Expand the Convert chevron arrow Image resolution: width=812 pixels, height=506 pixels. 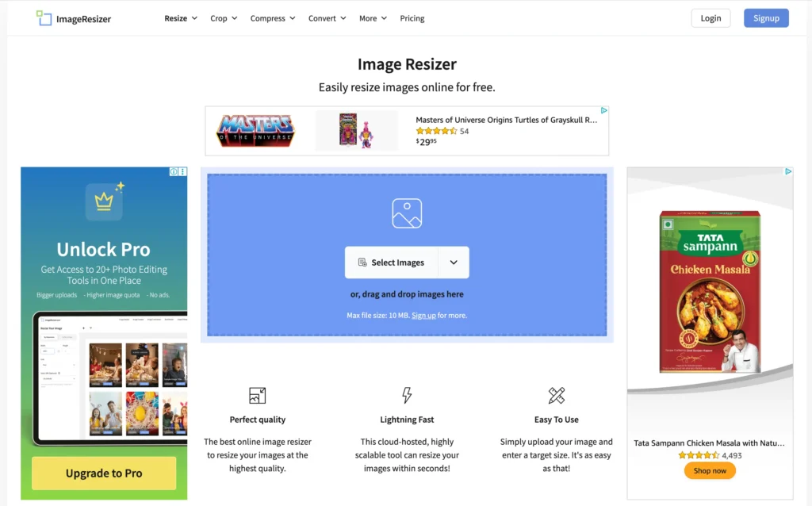(343, 18)
